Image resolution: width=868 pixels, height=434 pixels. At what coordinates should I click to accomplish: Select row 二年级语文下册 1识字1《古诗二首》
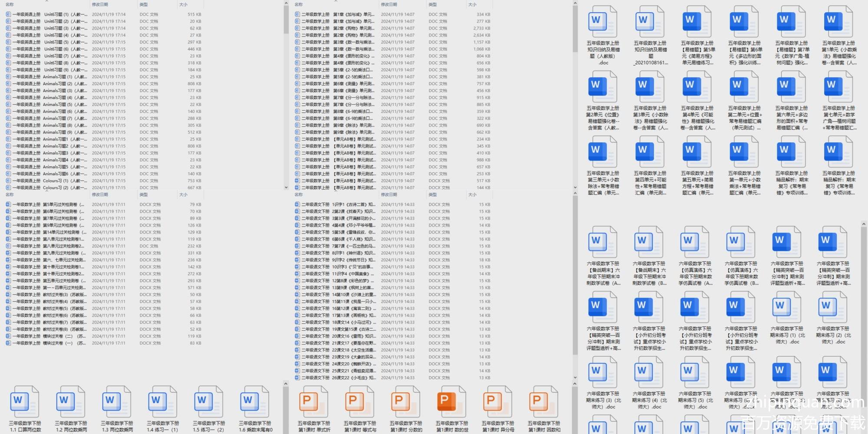coord(339,204)
